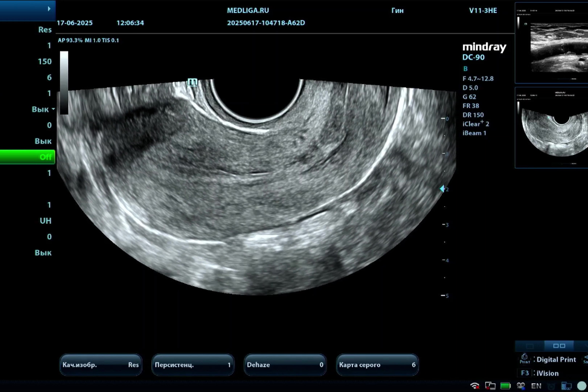The height and width of the screenshot is (392, 588).
Task: Open the Карта серого selector
Action: (x=377, y=365)
